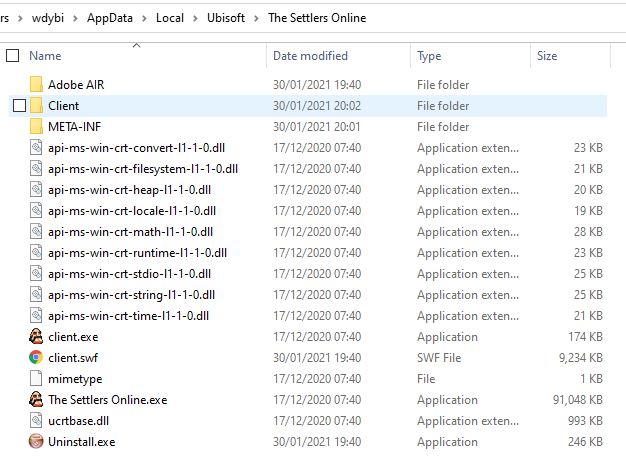
Task: Select the ucrtbase.dll file icon
Action: tap(36, 421)
